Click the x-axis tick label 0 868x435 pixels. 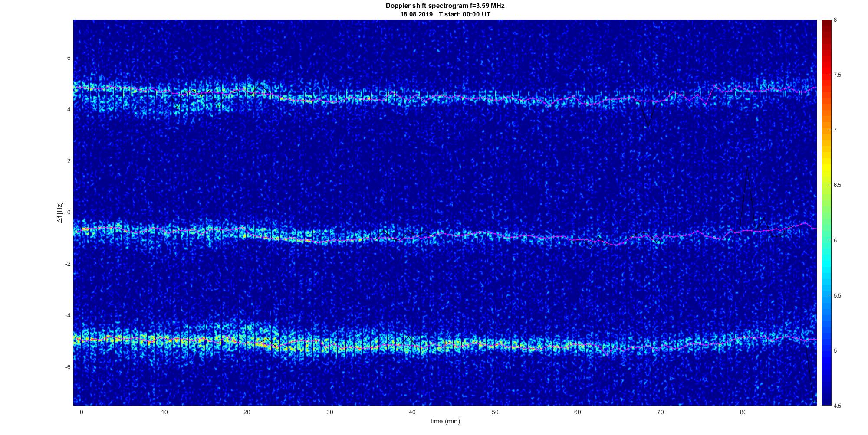pos(81,412)
